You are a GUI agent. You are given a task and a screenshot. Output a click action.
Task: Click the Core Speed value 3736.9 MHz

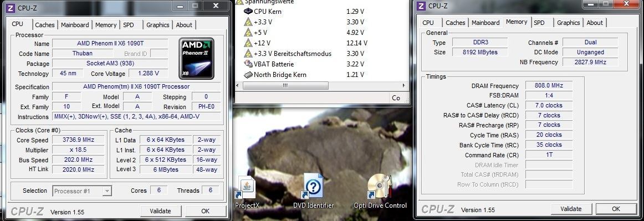point(78,140)
